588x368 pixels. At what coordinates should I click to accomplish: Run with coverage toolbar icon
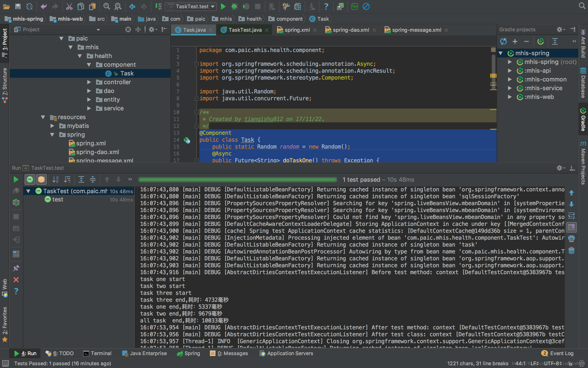click(x=246, y=7)
